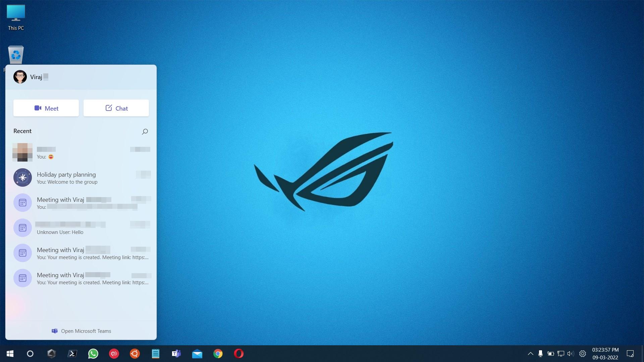Open the volume speaker tray icon
This screenshot has width=644, height=362.
tap(571, 354)
